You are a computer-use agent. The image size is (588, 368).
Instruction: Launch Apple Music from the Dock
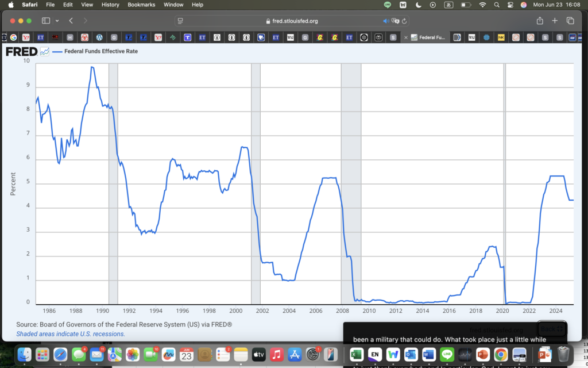(x=277, y=354)
